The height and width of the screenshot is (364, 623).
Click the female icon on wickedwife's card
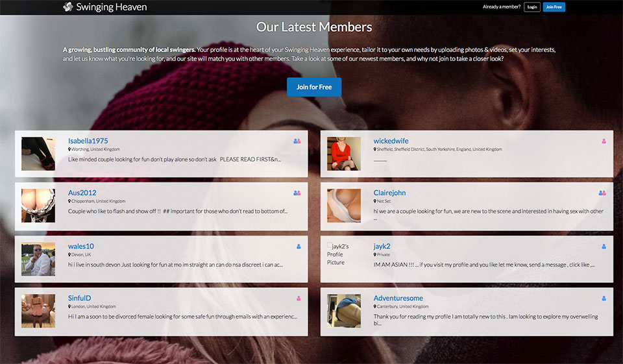click(604, 141)
